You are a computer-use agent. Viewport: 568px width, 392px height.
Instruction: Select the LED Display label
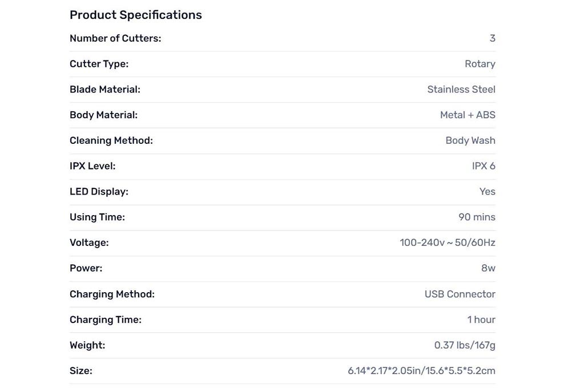point(99,192)
